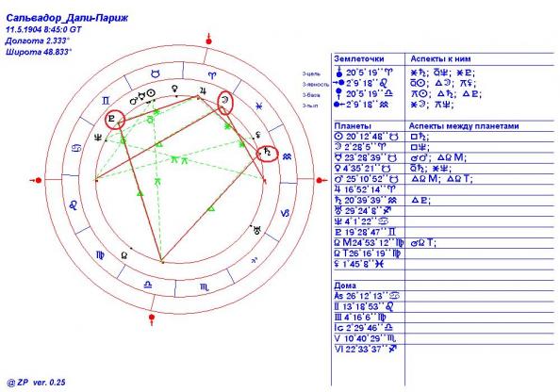Click the Mercury row 23°28'39'' Taurus

(367, 157)
